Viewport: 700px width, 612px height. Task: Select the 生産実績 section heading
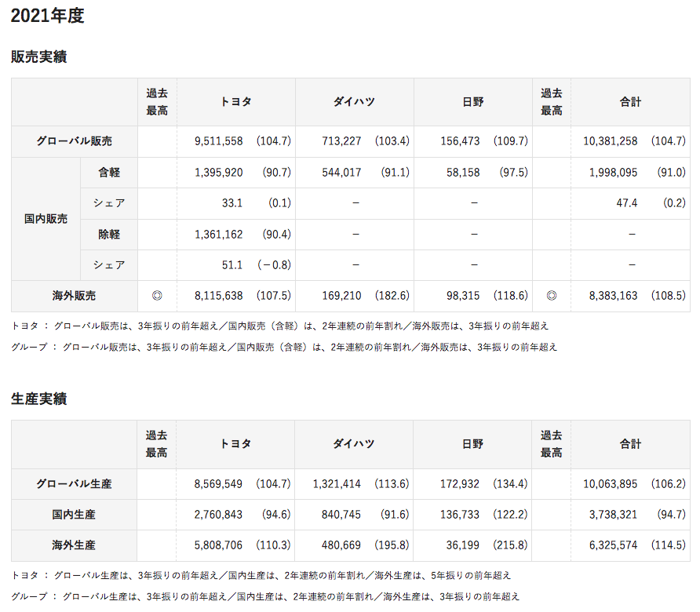[38, 399]
